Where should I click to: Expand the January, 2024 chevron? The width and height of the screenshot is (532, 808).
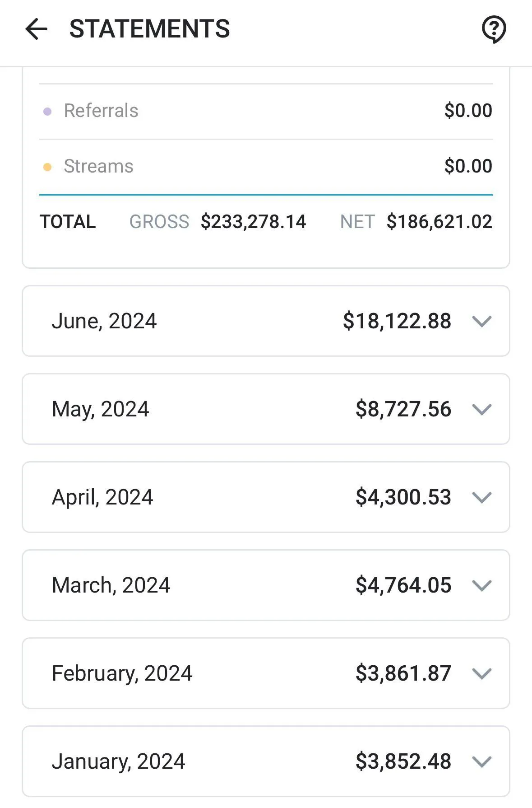click(x=481, y=762)
